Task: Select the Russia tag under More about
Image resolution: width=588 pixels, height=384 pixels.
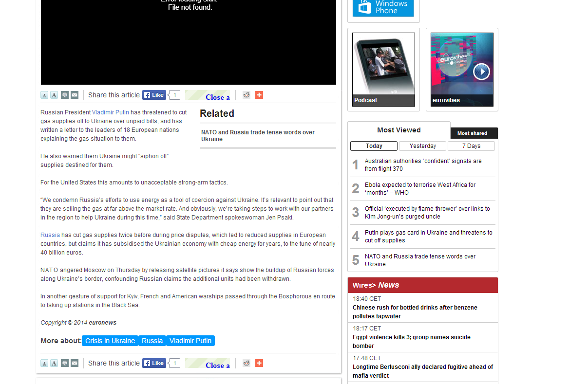Action: coord(152,341)
